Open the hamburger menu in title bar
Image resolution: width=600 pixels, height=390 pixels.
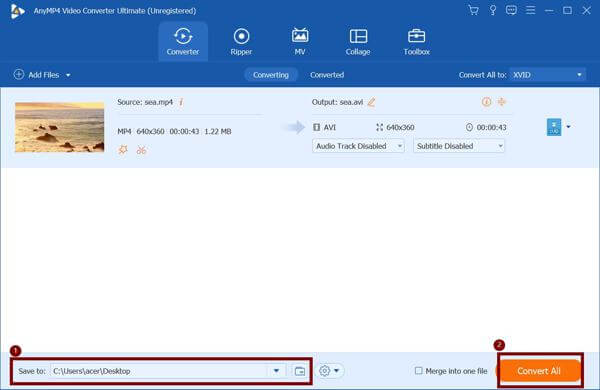click(530, 10)
